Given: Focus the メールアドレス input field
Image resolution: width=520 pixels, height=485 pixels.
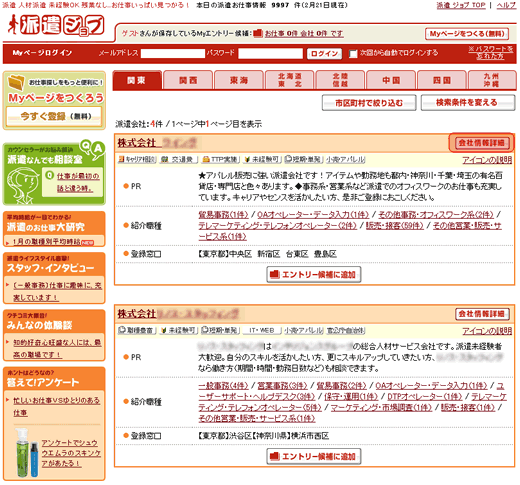Looking at the screenshot, I should point(173,53).
